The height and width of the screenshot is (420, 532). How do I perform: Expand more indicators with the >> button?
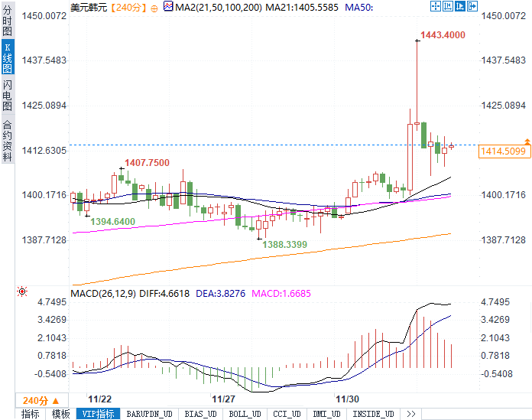pyautogui.click(x=410, y=414)
